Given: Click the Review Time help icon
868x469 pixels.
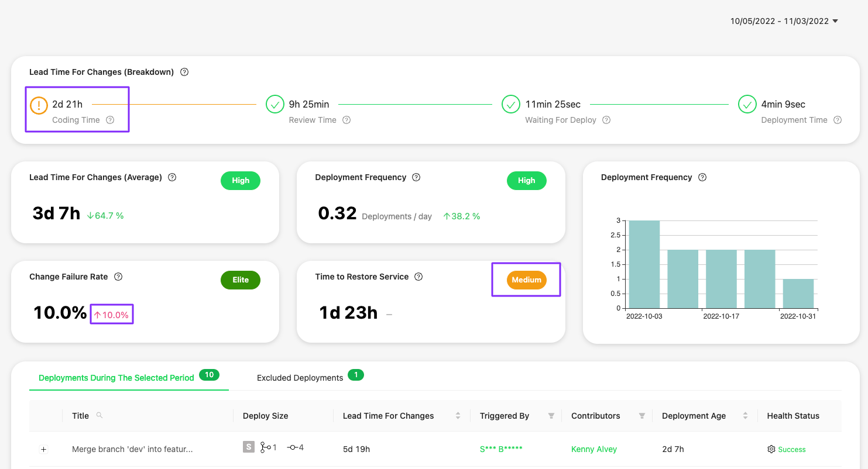Looking at the screenshot, I should click(x=346, y=120).
